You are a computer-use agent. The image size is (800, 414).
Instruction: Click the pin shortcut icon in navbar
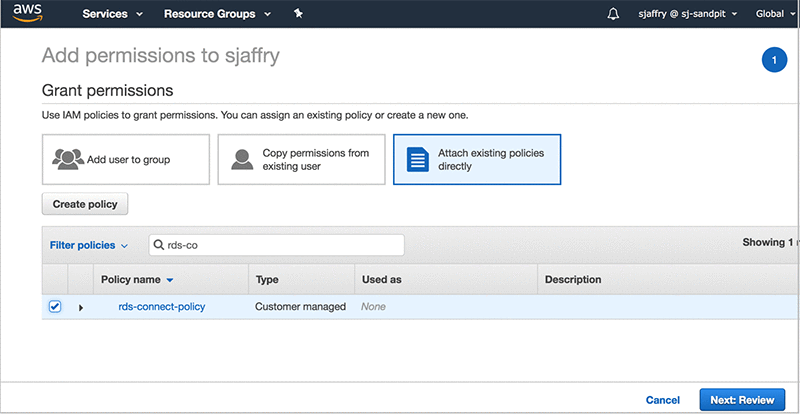(298, 14)
